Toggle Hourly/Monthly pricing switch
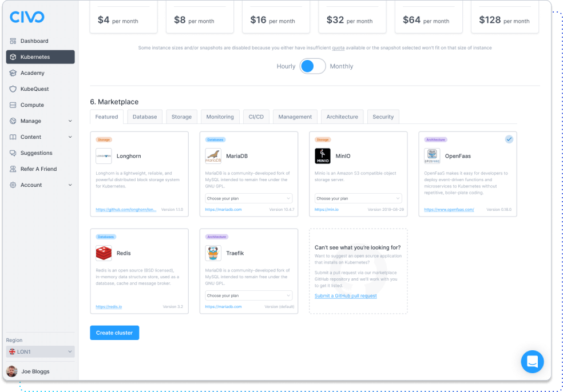Image resolution: width=563 pixels, height=392 pixels. [x=313, y=66]
